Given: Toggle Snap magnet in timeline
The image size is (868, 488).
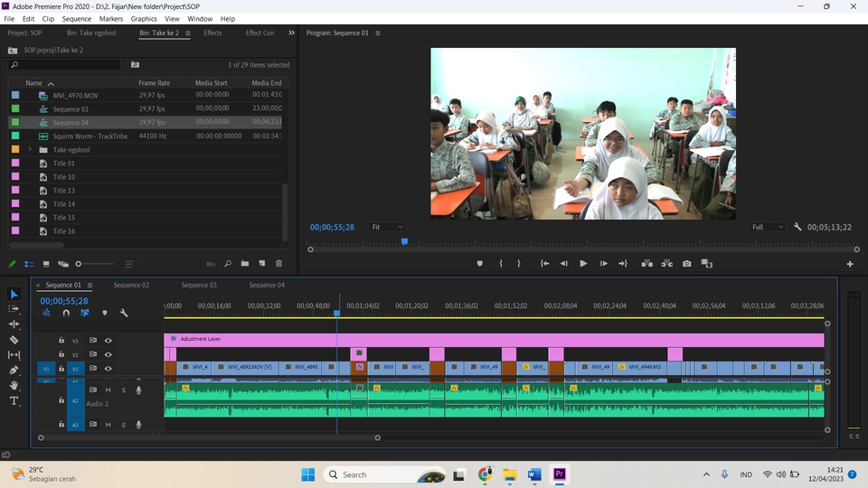Looking at the screenshot, I should 66,314.
